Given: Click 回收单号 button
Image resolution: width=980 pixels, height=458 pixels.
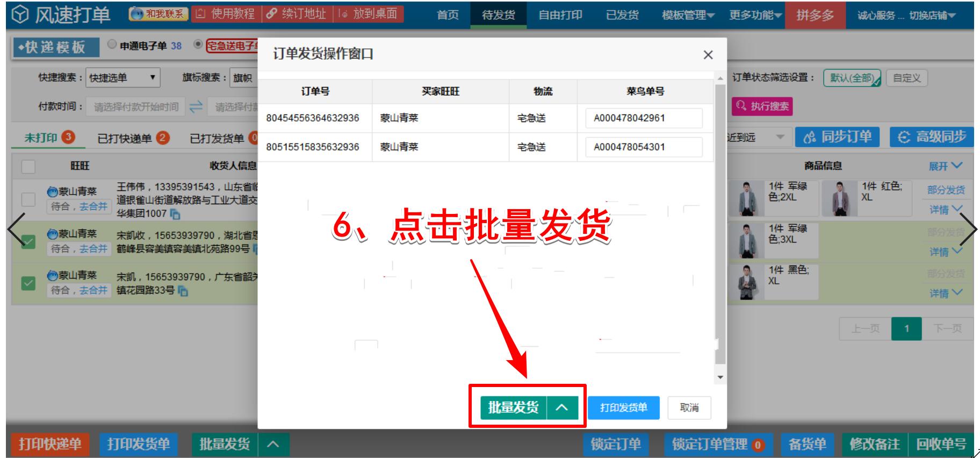Looking at the screenshot, I should tap(941, 444).
